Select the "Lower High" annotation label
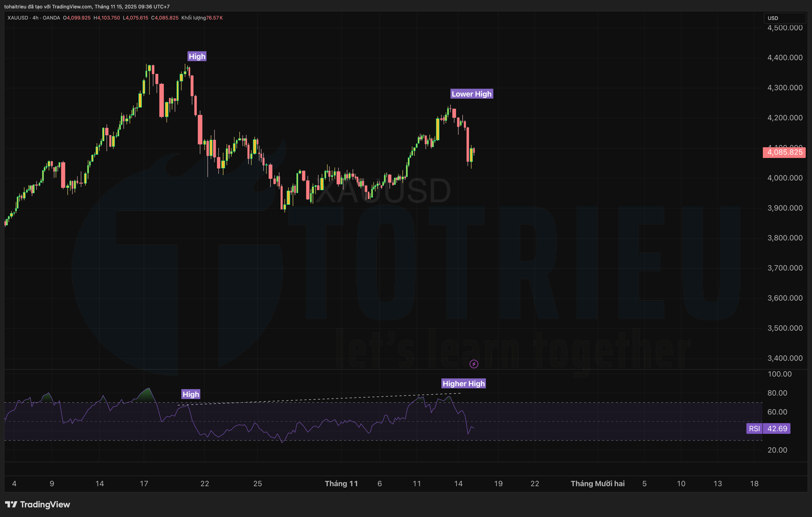 [x=471, y=94]
